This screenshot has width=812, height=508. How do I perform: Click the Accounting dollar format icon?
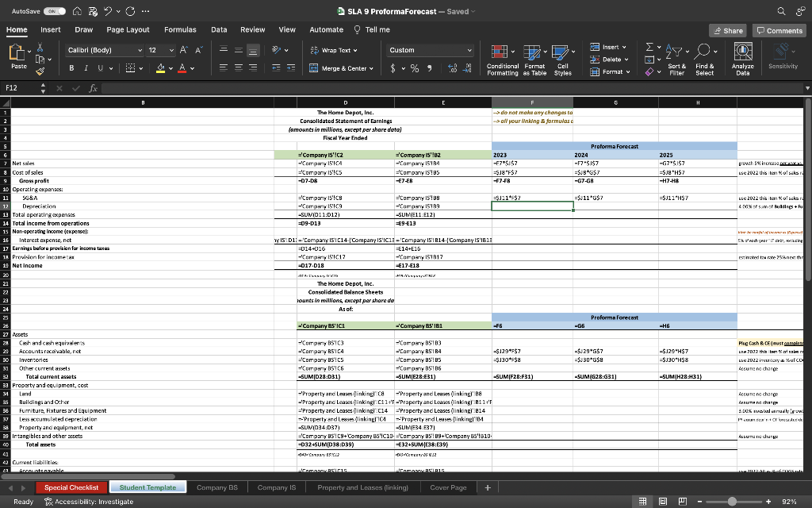tap(393, 68)
